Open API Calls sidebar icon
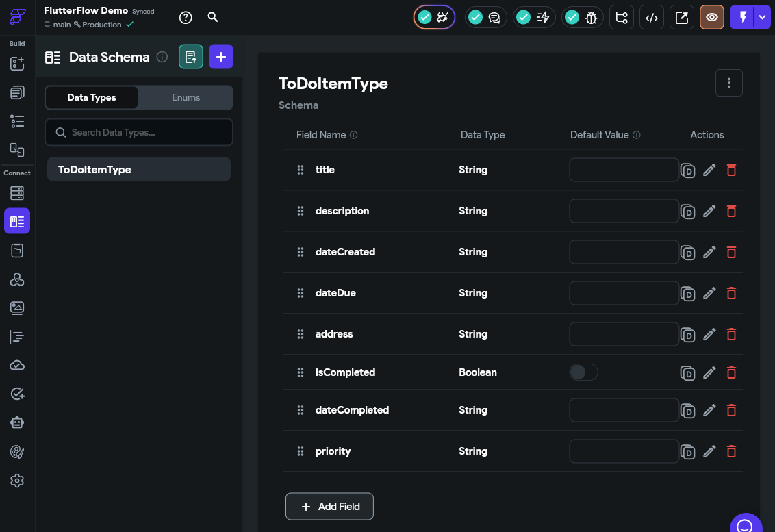The image size is (775, 532). 17,279
